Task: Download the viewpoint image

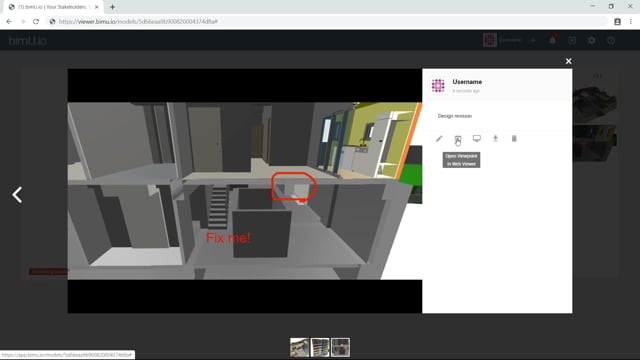Action: 495,138
